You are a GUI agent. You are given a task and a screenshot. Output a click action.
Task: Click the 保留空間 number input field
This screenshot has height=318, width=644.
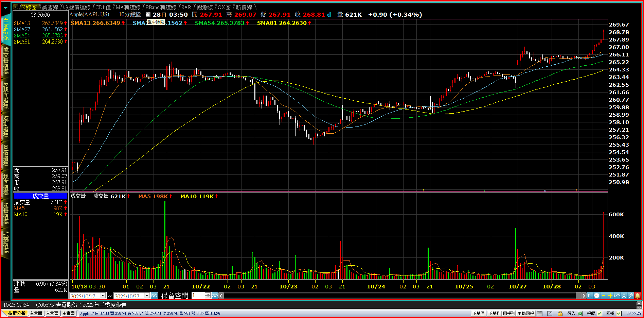[198, 296]
